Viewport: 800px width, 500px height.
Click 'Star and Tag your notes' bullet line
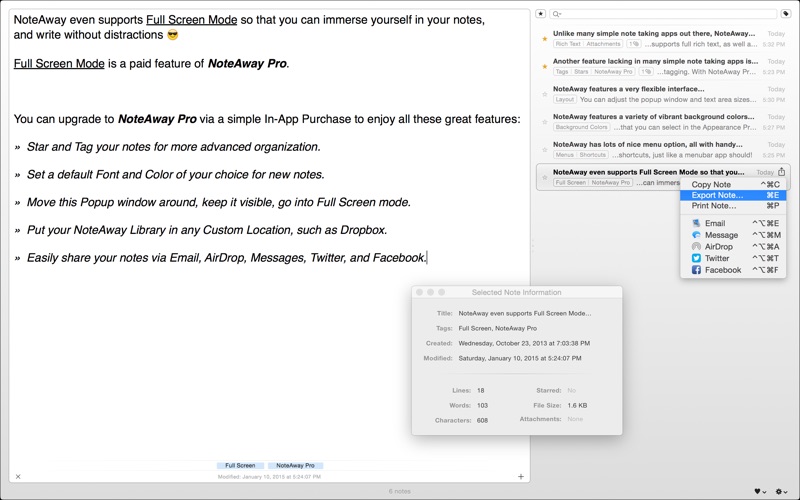pos(173,147)
